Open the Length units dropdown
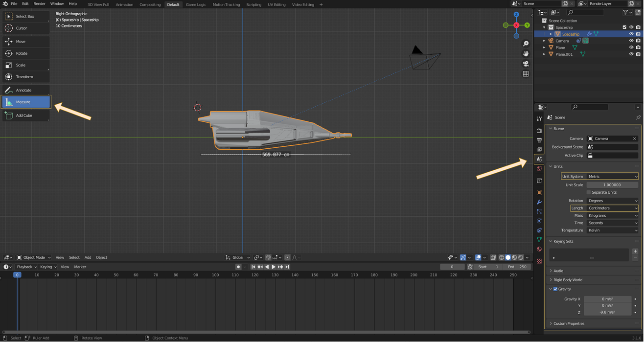Viewport: 644px width, 342px height. (612, 208)
